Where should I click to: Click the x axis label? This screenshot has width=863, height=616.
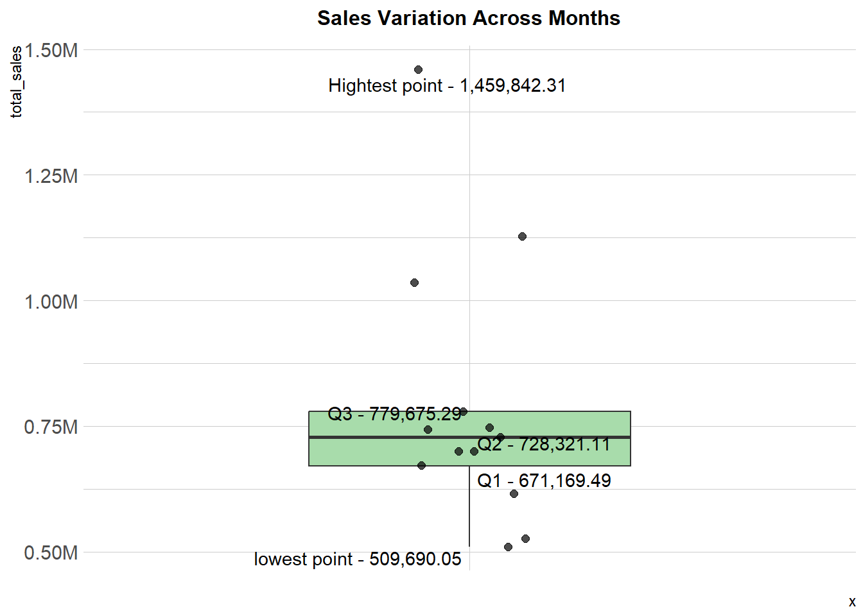tap(852, 602)
